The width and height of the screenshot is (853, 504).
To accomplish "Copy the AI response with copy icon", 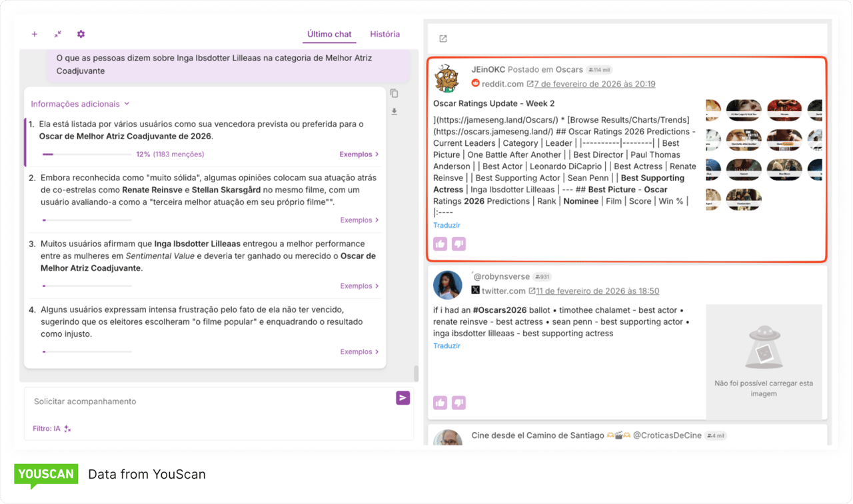I will (394, 93).
